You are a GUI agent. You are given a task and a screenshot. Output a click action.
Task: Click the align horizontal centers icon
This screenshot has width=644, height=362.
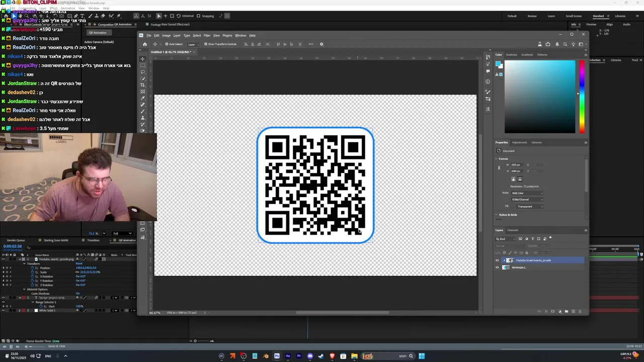tap(252, 44)
